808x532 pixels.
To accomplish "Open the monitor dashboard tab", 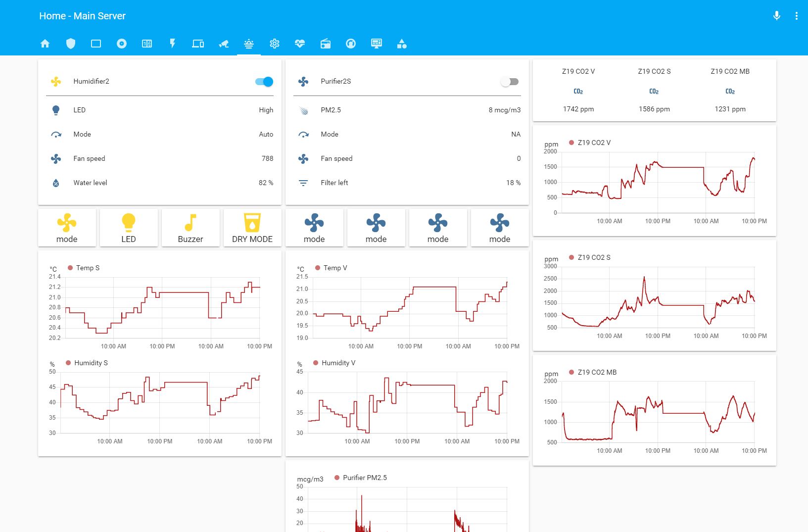I will pos(377,44).
